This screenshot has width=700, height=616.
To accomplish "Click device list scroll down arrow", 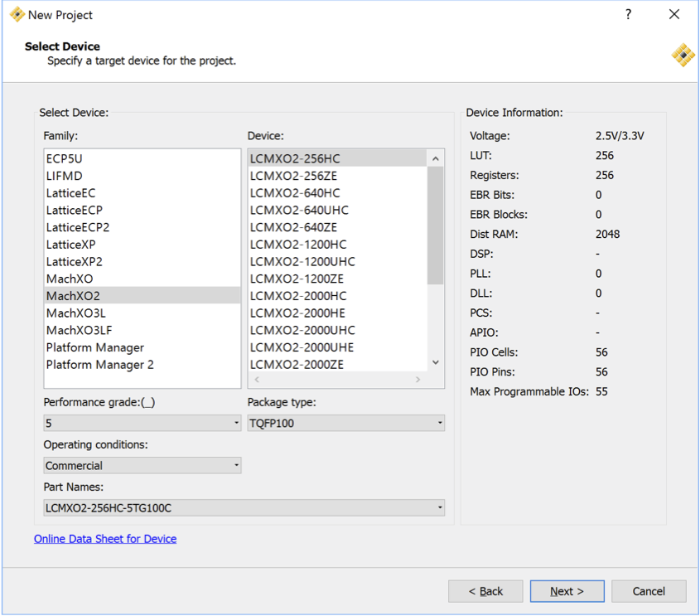I will (x=435, y=362).
